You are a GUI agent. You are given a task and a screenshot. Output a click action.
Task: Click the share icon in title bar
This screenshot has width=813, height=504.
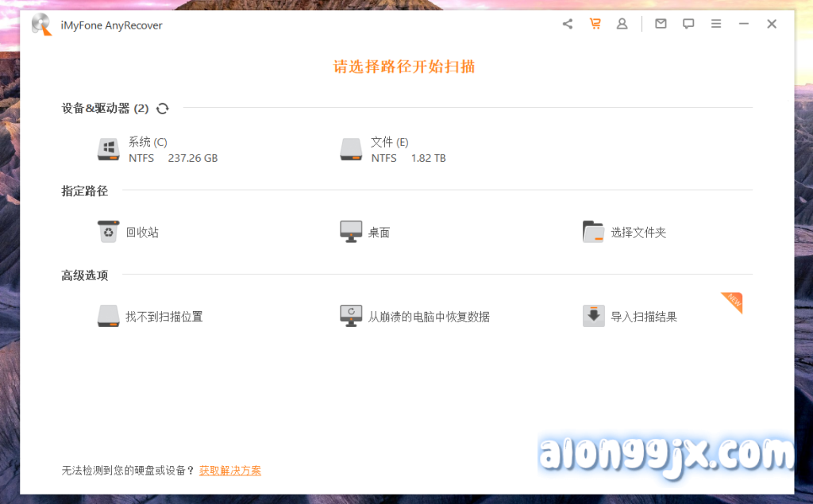pyautogui.click(x=567, y=24)
